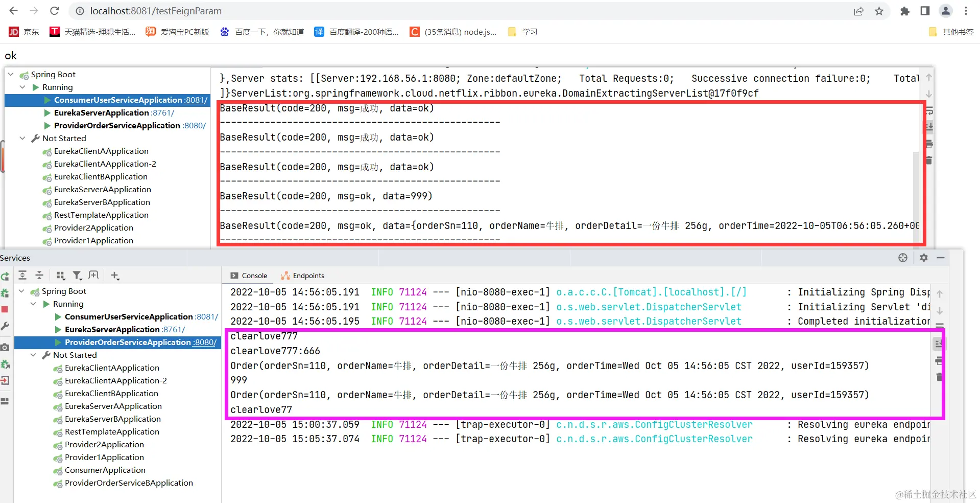
Task: Click the camera thread dump icon
Action: click(5, 347)
